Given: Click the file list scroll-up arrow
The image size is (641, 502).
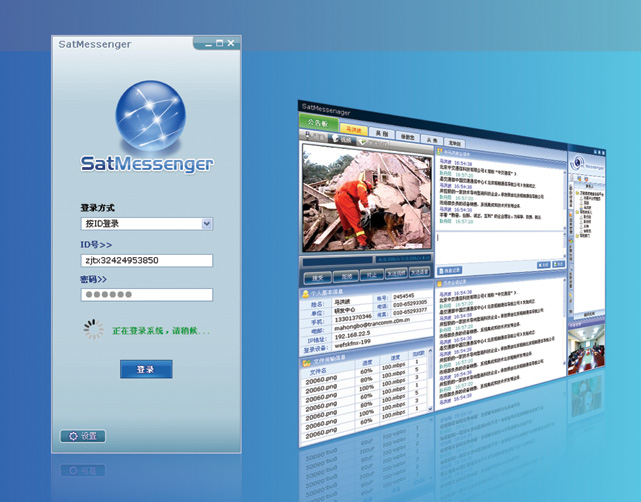Looking at the screenshot, I should (430, 352).
